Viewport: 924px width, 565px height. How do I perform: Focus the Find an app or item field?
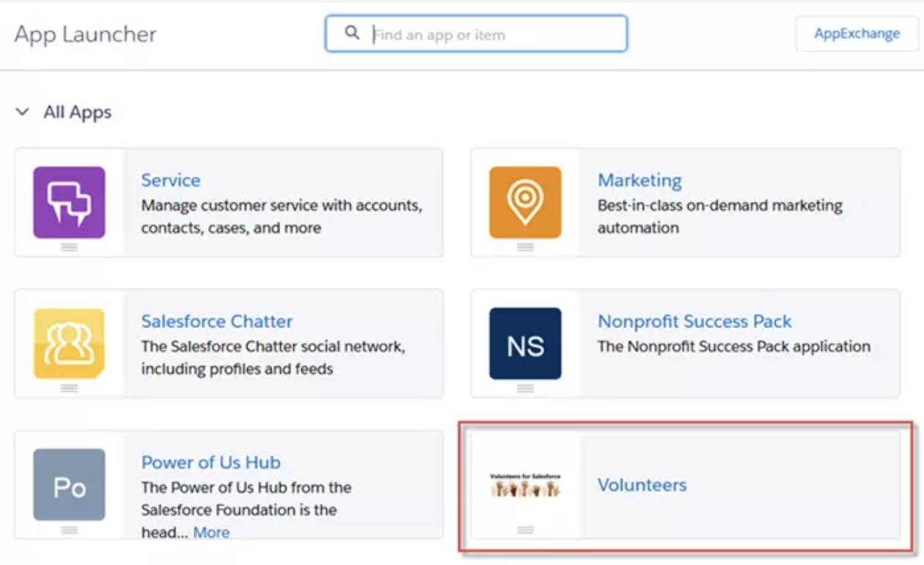tap(476, 34)
